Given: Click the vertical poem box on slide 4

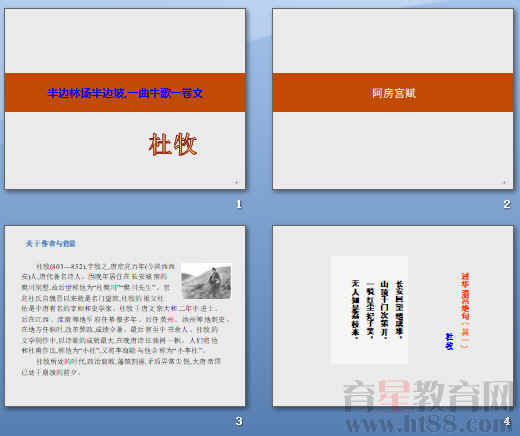Looking at the screenshot, I should pos(369,310).
